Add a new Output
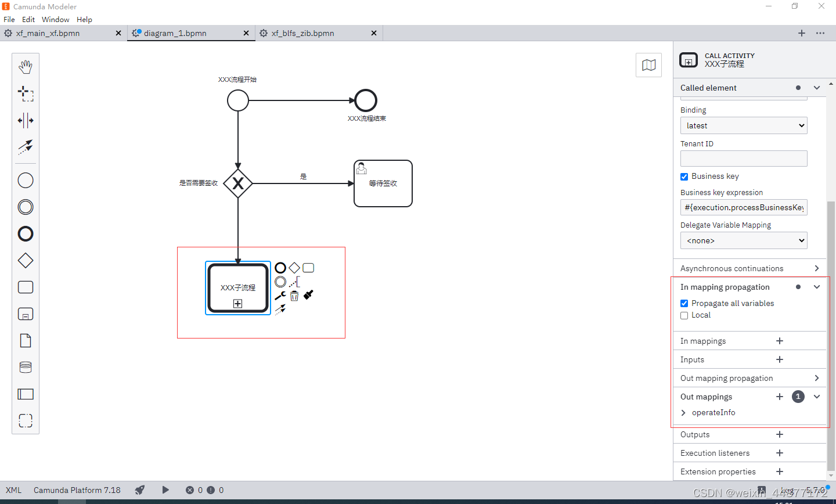This screenshot has width=836, height=504. (x=780, y=434)
